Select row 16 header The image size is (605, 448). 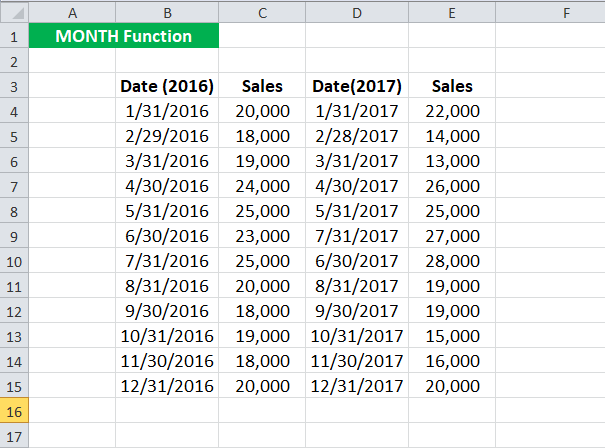[x=14, y=411]
